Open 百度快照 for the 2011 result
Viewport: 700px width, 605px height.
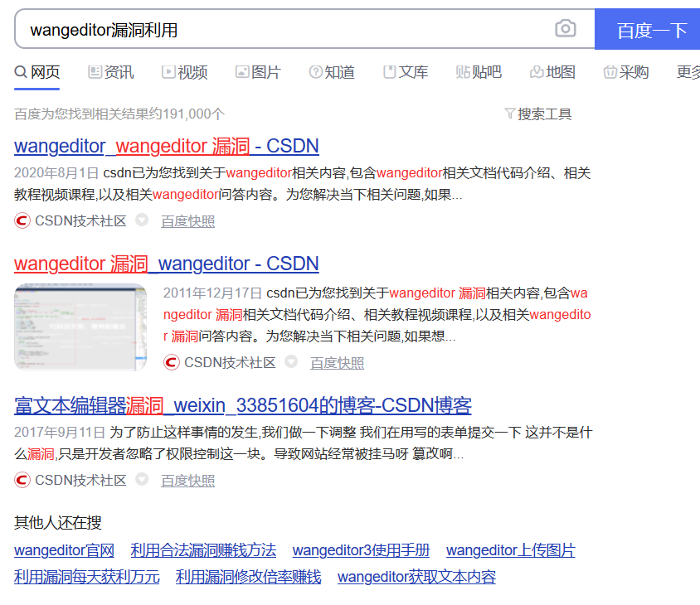click(x=337, y=363)
